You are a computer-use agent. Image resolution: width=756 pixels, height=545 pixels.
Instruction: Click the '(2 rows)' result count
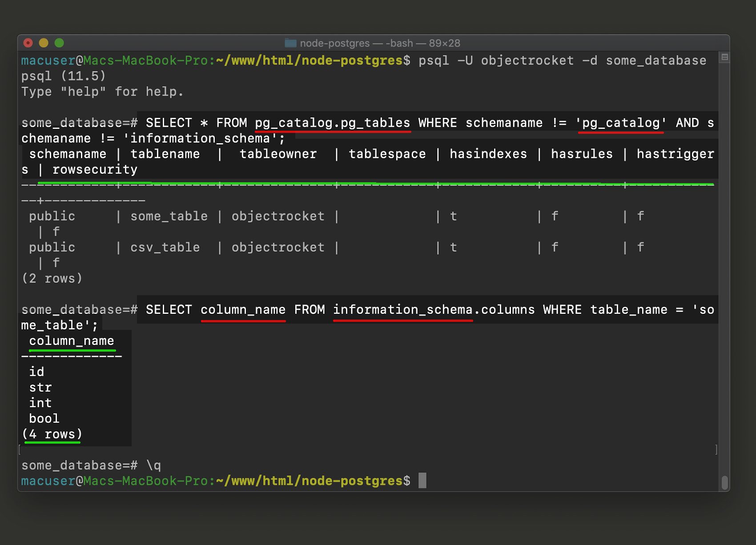tap(52, 279)
